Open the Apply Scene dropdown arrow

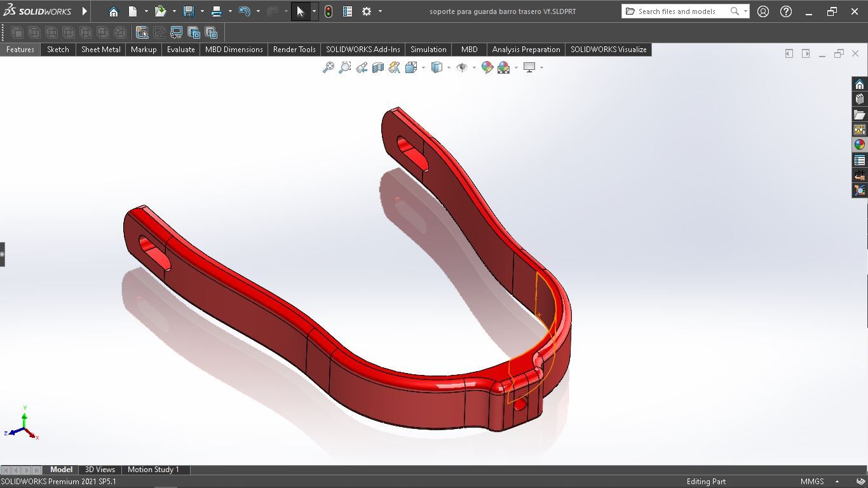pyautogui.click(x=516, y=67)
